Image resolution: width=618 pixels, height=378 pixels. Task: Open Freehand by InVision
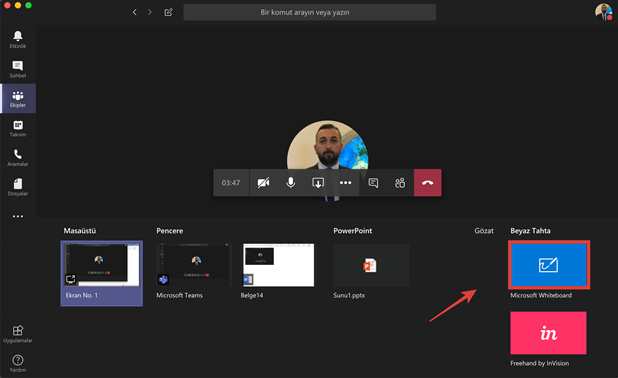[x=548, y=333]
